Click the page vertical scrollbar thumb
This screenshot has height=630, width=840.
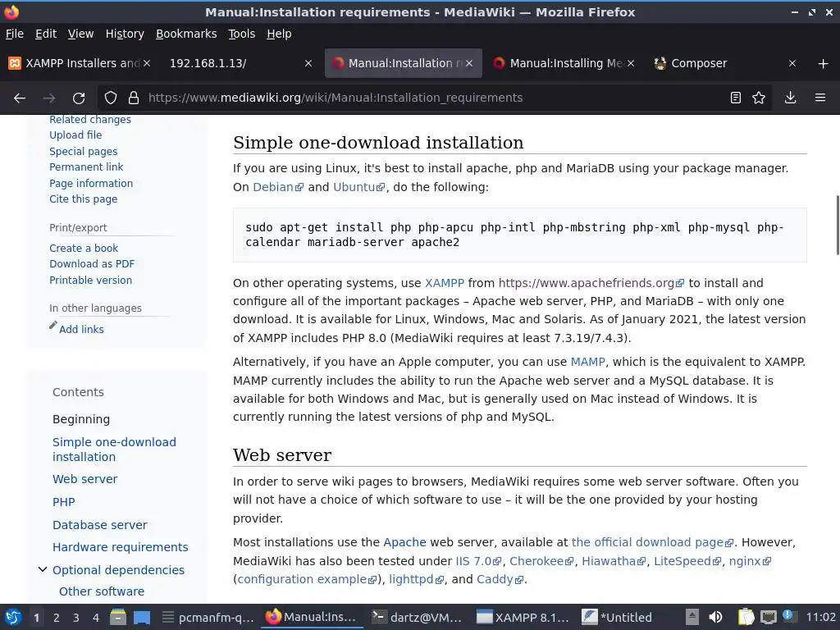[x=838, y=225]
